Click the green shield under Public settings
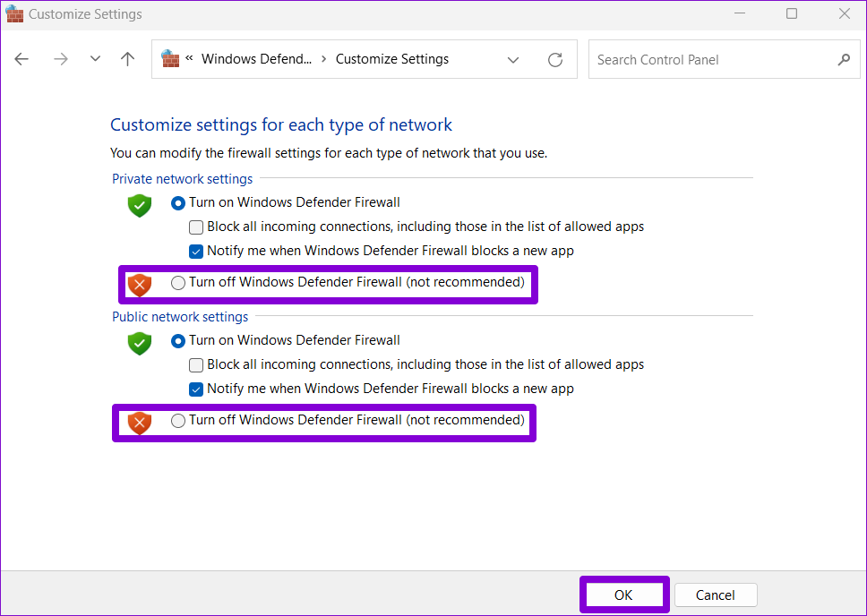867x616 pixels. pyautogui.click(x=140, y=344)
